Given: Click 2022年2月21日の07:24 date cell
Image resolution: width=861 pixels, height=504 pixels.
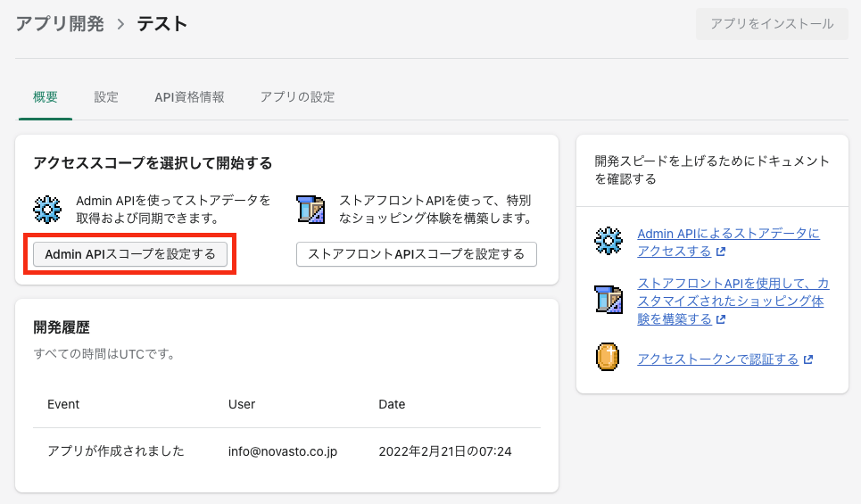Looking at the screenshot, I should point(445,451).
